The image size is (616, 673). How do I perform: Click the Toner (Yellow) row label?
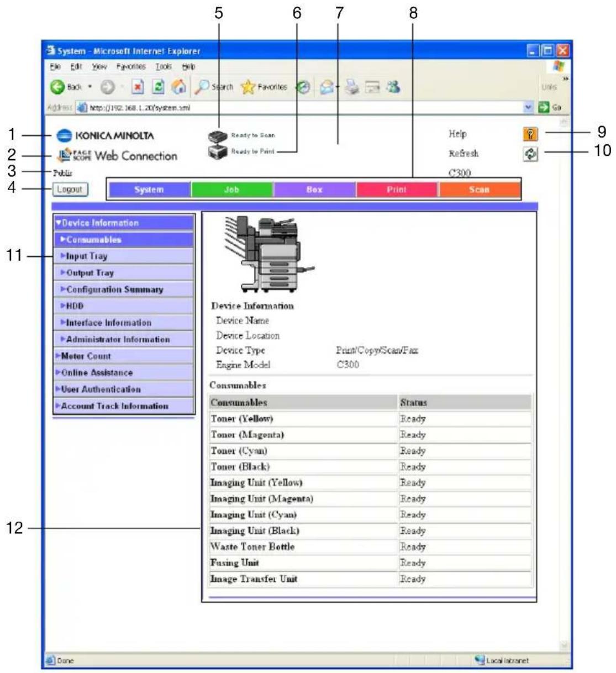(241, 419)
